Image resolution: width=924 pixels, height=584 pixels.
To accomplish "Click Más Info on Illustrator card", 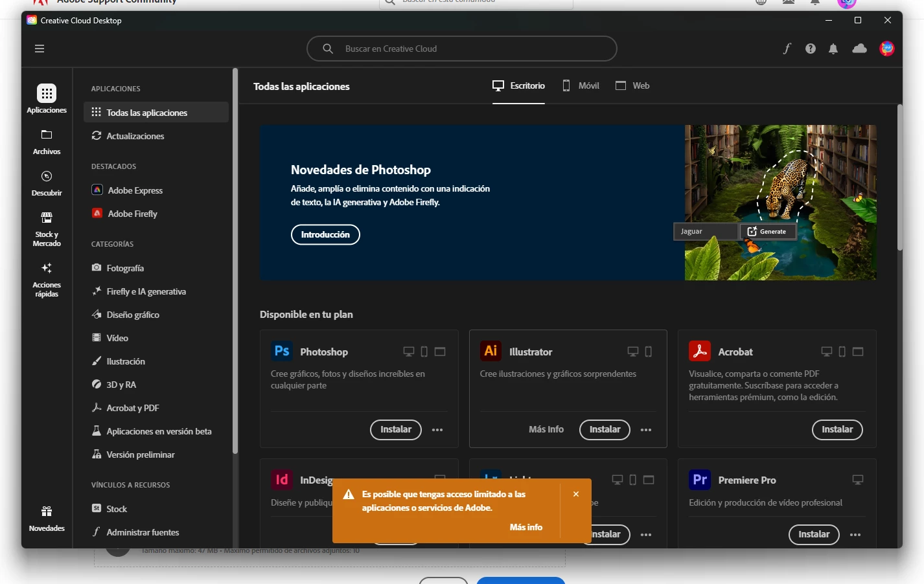I will tap(546, 429).
